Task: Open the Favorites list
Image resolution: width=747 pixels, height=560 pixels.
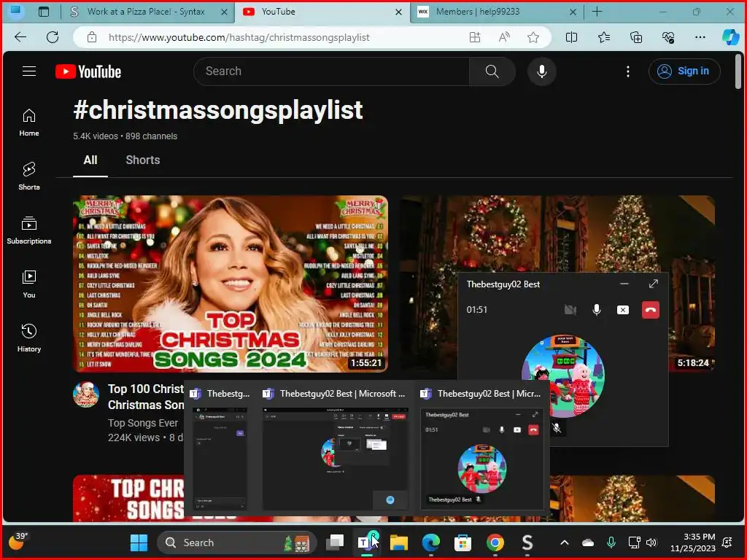Action: 603,37
